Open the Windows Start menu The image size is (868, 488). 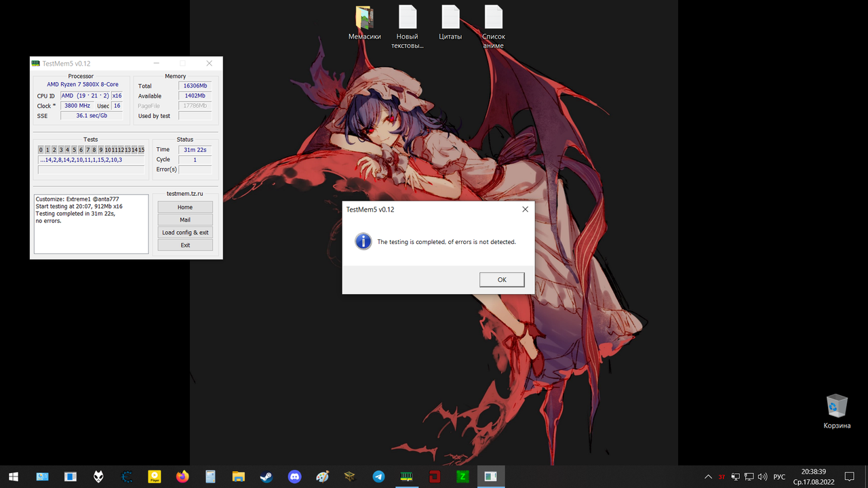pos(14,476)
